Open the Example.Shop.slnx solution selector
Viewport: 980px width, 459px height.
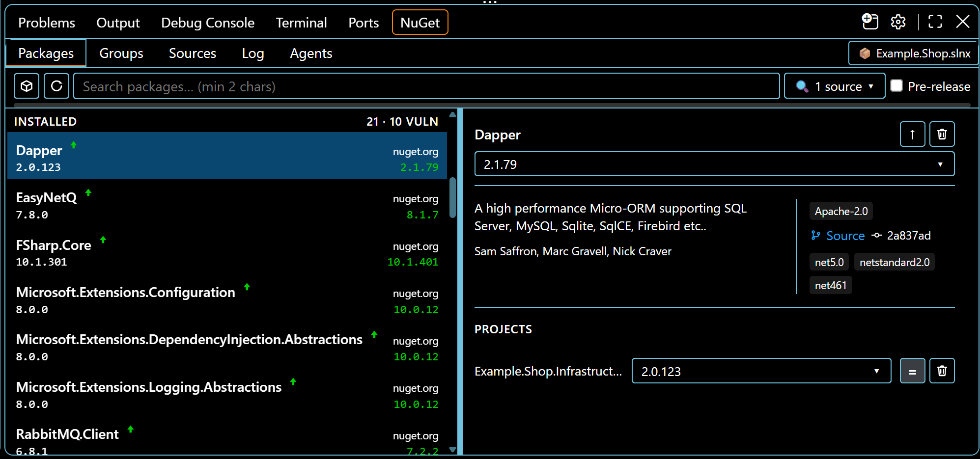point(913,53)
